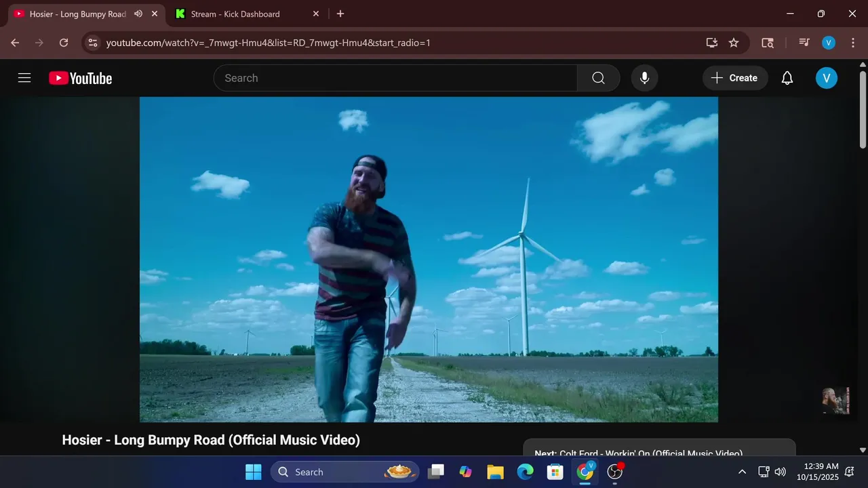Open YouTube notifications bell
Screen dimensions: 868x488
(787, 78)
